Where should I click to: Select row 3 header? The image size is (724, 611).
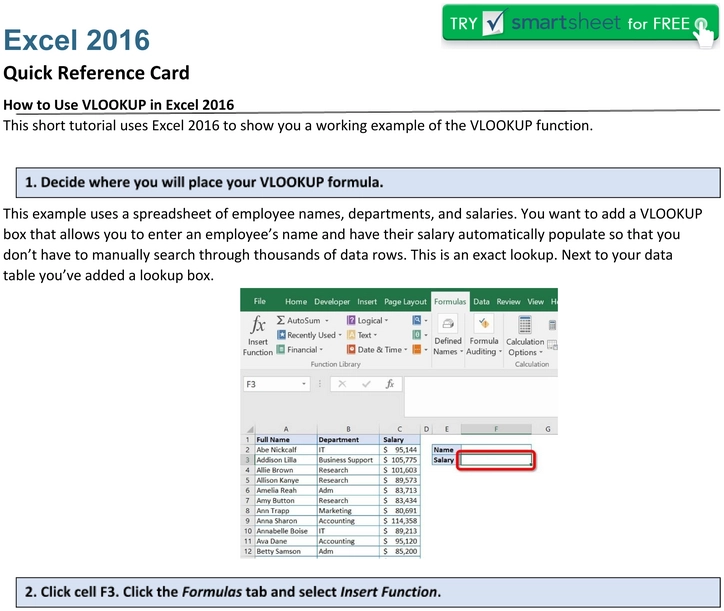247,460
